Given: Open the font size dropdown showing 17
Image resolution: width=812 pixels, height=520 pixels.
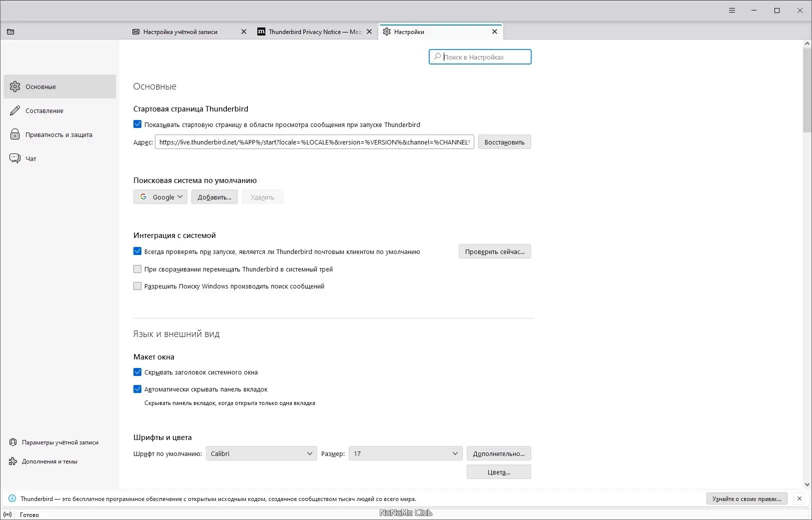Looking at the screenshot, I should click(405, 453).
